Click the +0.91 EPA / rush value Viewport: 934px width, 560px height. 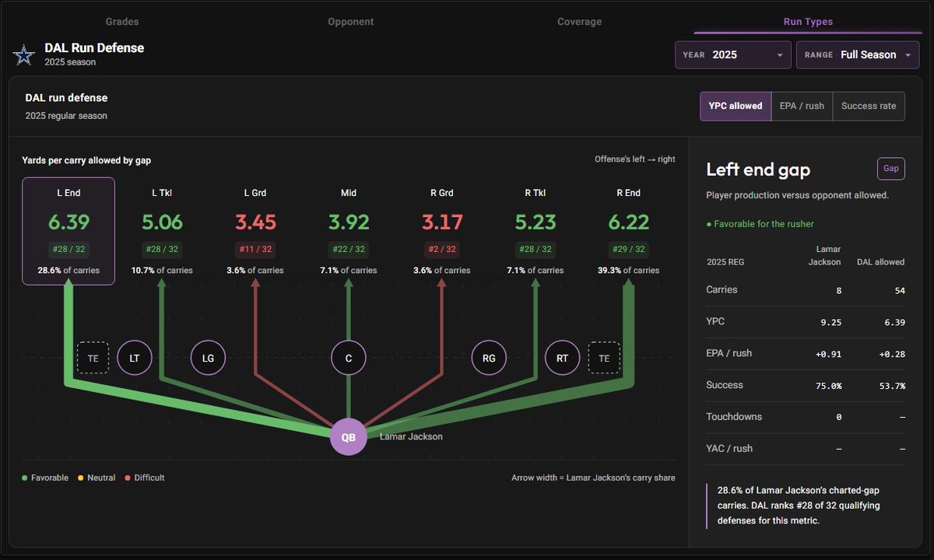(828, 354)
